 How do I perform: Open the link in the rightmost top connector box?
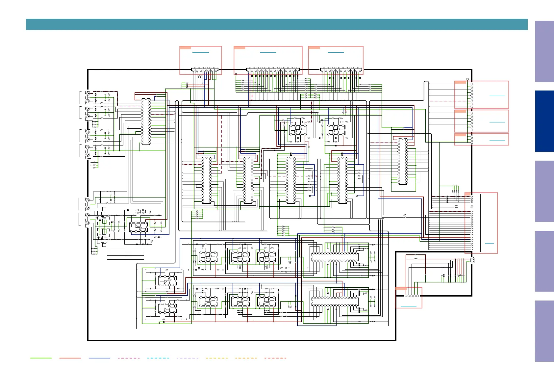[x=336, y=52]
